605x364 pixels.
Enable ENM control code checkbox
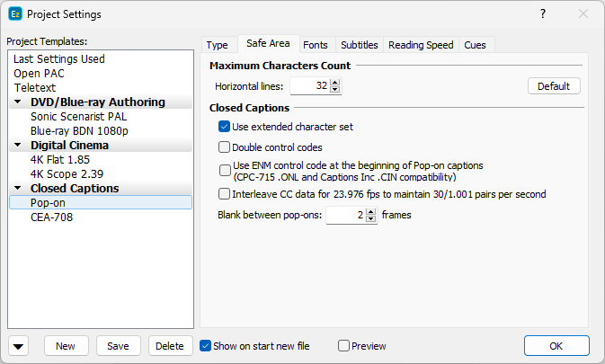[225, 170]
